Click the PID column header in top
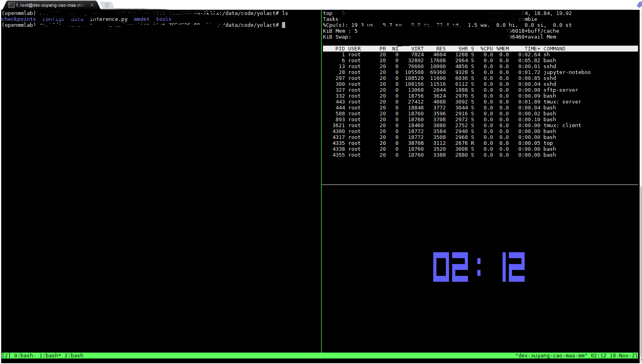Image resolution: width=642 pixels, height=364 pixels. pyautogui.click(x=340, y=49)
